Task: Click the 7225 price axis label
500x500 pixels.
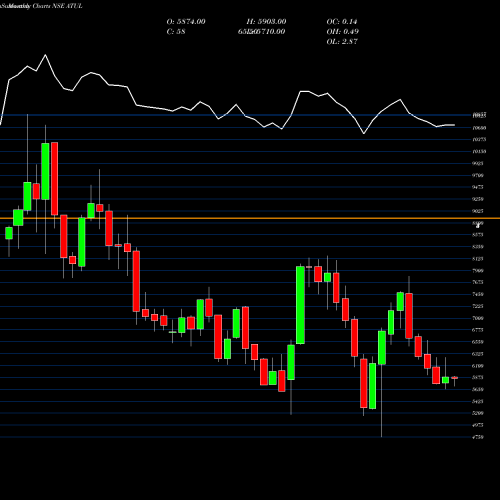Action: point(478,306)
